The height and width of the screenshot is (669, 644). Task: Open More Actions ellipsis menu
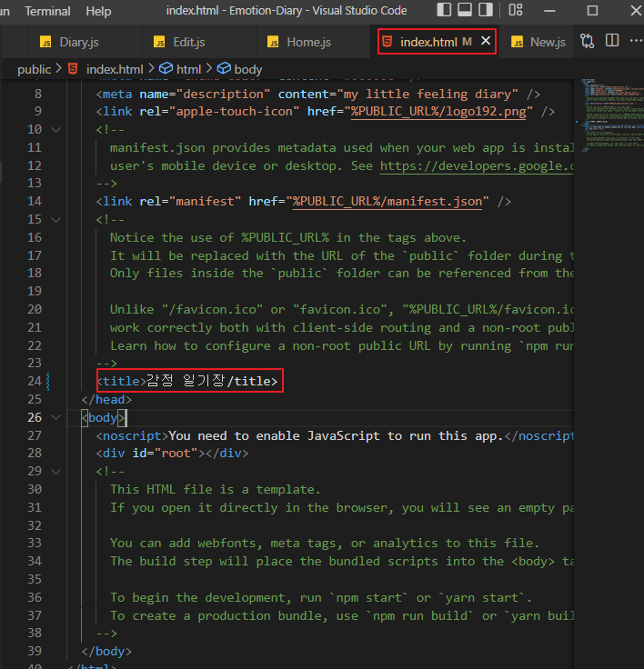coord(636,41)
